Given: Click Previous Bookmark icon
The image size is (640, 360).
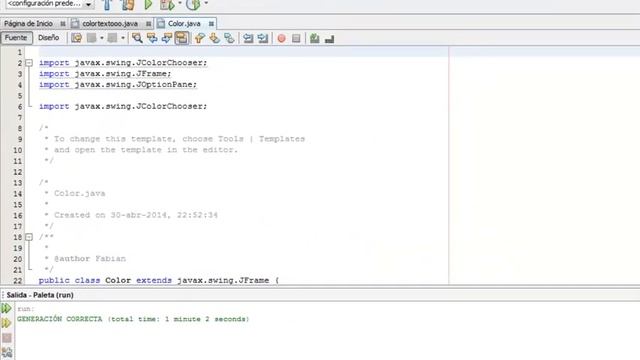Looking at the screenshot, I should (199, 38).
